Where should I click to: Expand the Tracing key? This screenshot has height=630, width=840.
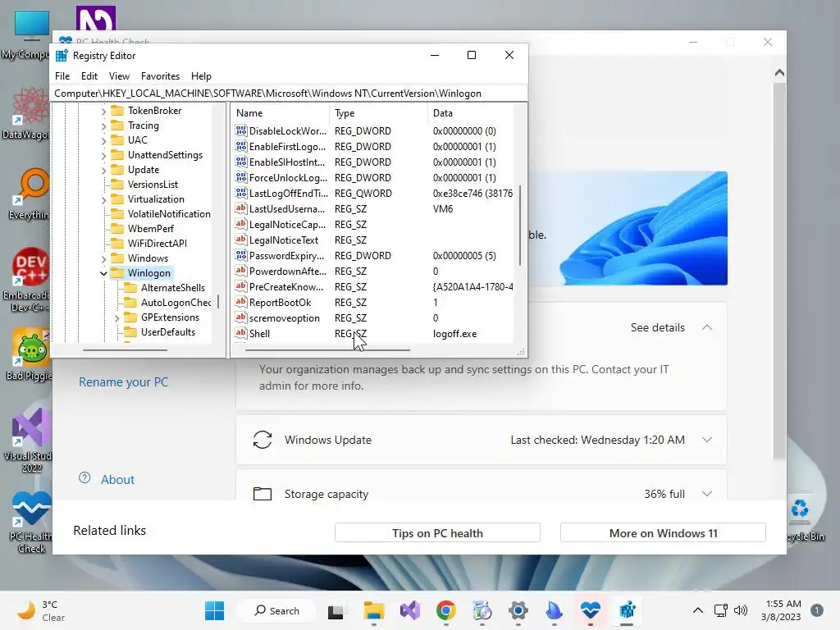pos(103,126)
